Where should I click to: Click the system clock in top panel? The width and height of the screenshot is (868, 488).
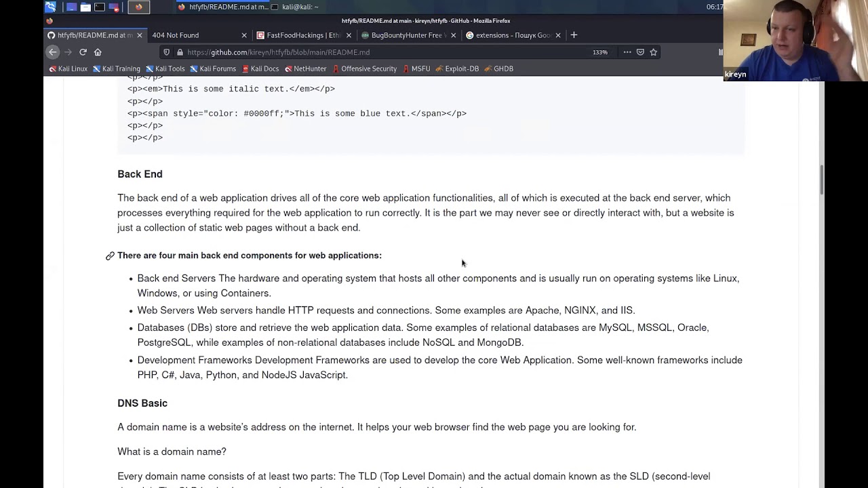pyautogui.click(x=714, y=7)
